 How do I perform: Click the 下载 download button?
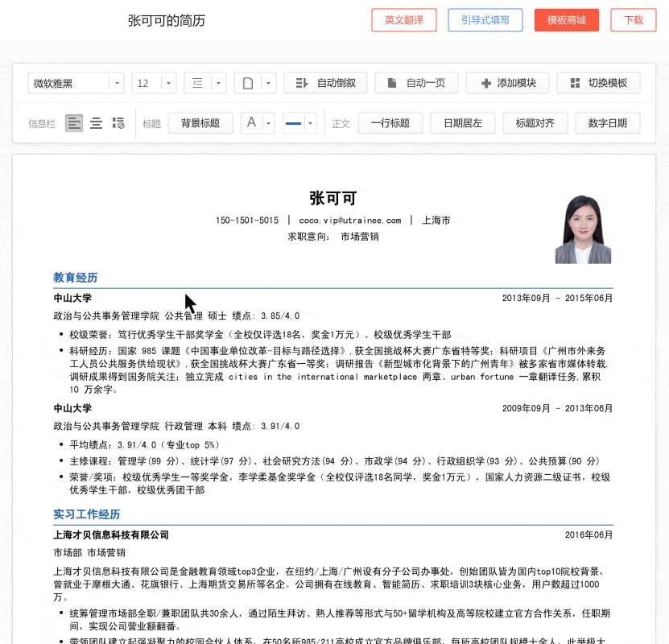point(634,20)
